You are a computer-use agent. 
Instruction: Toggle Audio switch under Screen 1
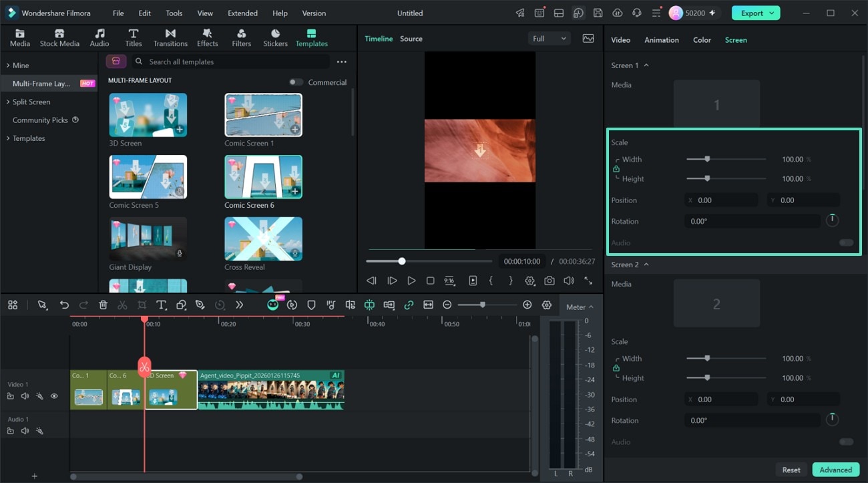[x=846, y=243]
